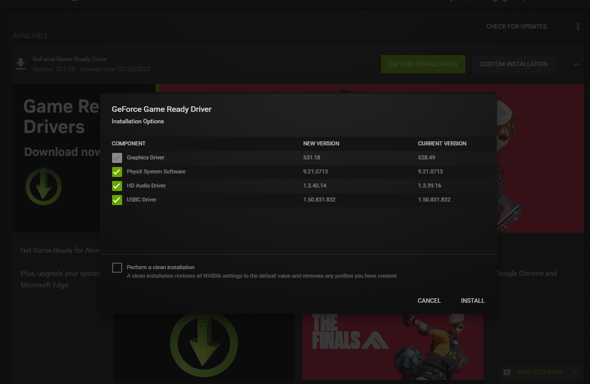This screenshot has width=590, height=384.
Task: Select the 531.18 new version value
Action: 312,158
